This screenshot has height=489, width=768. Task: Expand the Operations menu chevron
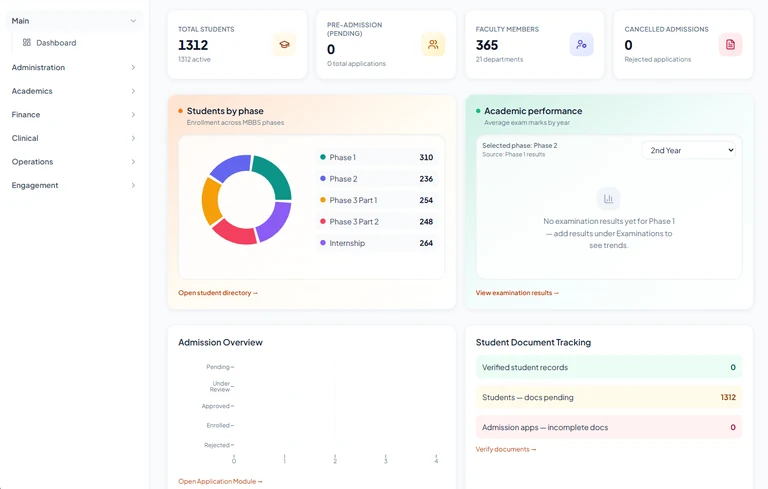pos(133,162)
